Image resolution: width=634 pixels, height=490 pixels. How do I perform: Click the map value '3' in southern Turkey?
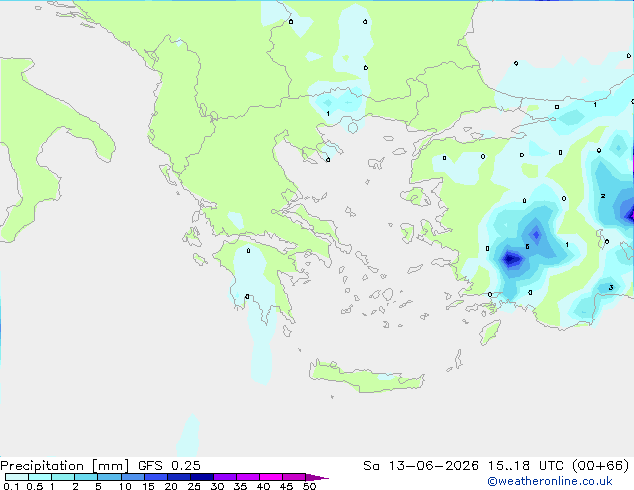tap(611, 287)
